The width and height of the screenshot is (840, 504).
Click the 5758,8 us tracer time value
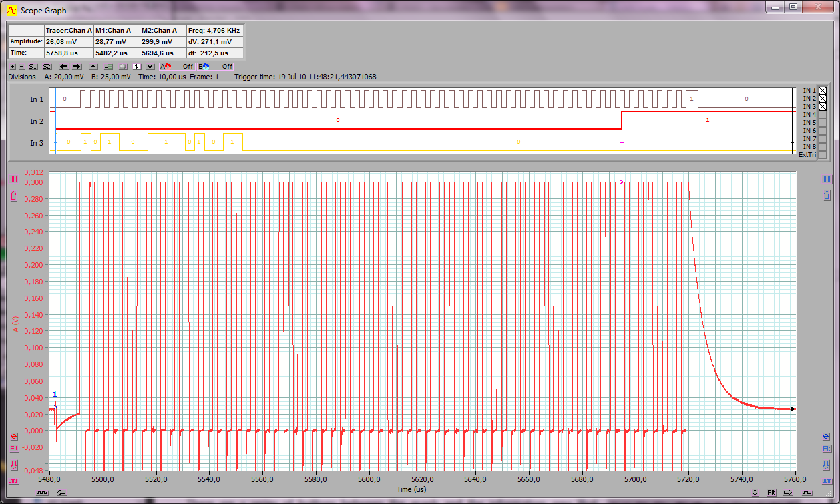click(x=68, y=53)
